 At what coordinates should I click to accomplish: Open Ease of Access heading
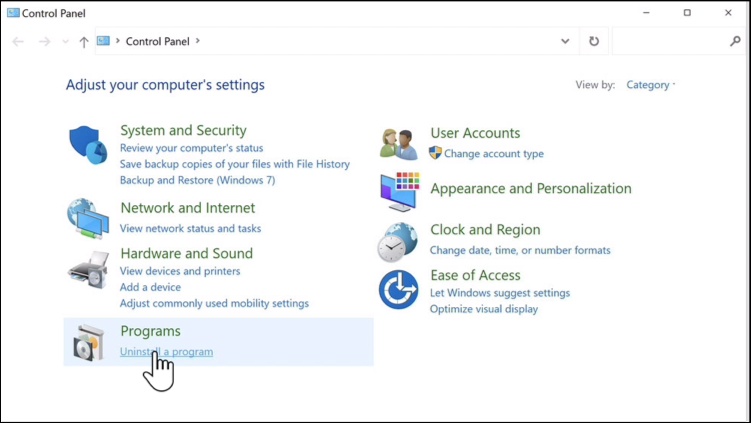click(x=475, y=275)
